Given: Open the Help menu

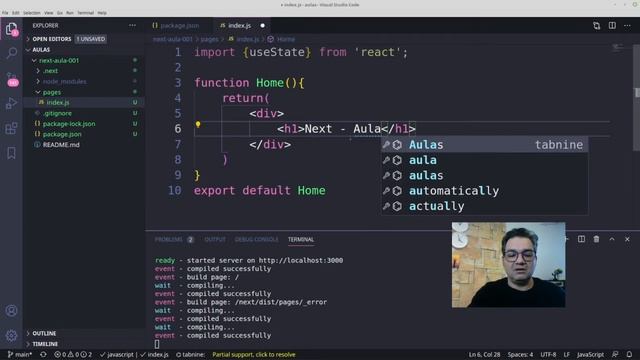Looking at the screenshot, I should click(x=102, y=13).
